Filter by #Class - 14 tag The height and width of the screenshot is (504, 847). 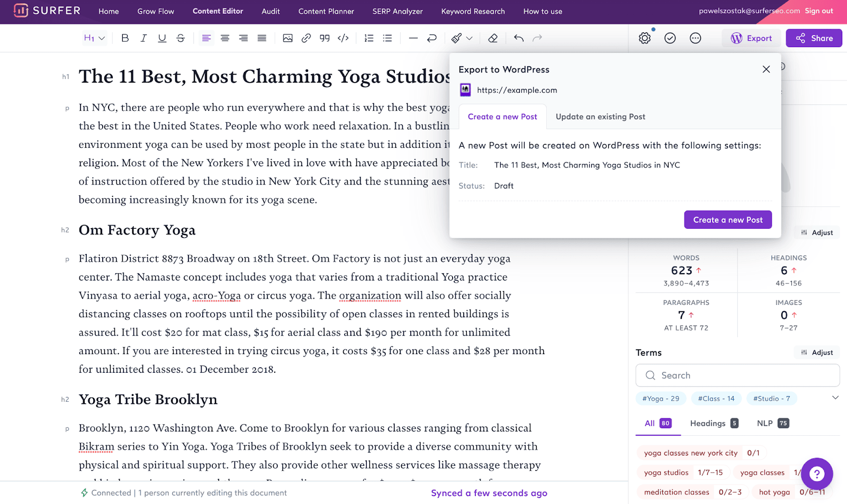(x=716, y=399)
